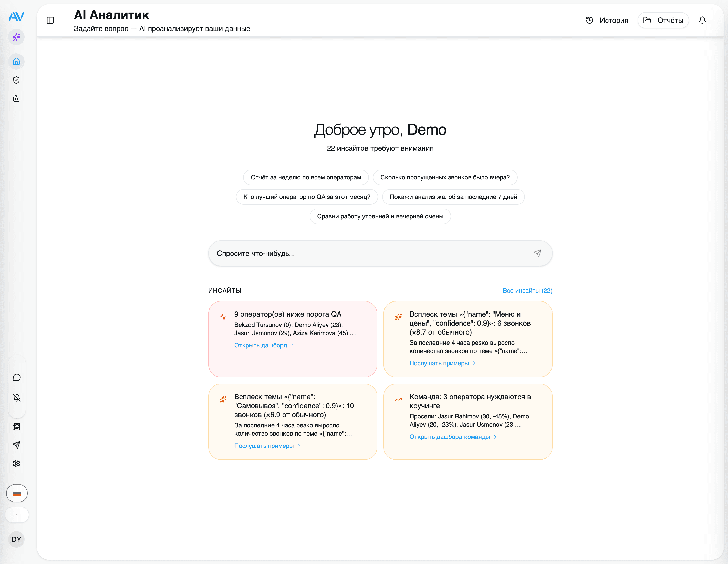Open settings gear in sidebar
The width and height of the screenshot is (728, 564).
[x=16, y=464]
